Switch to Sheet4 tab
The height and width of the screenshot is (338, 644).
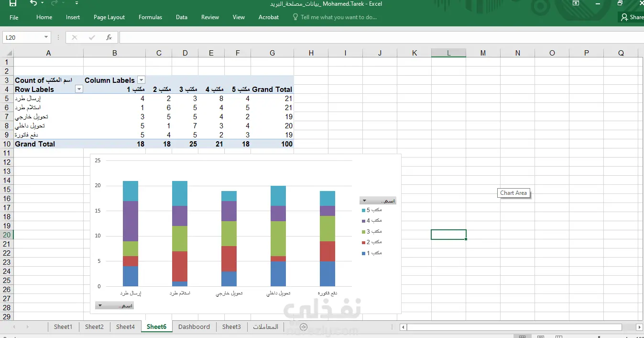(125, 327)
